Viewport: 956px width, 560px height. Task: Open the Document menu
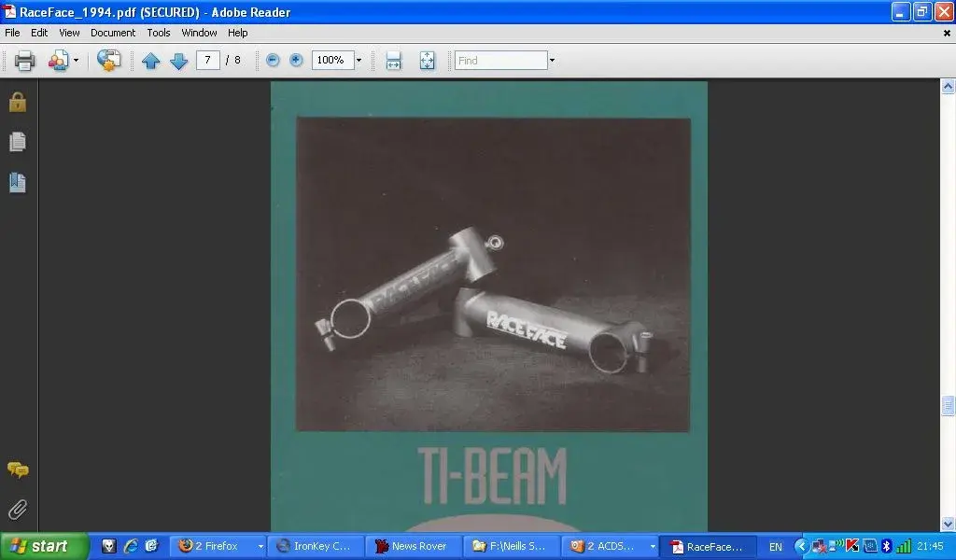click(x=113, y=33)
